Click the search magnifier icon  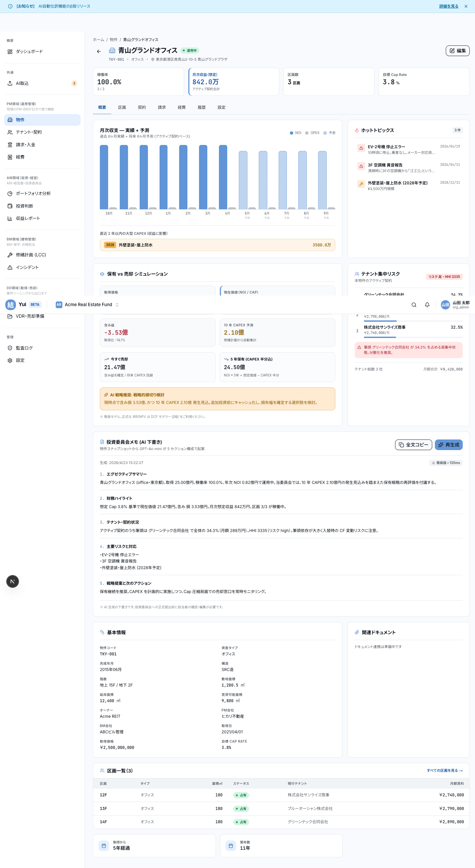point(414,305)
